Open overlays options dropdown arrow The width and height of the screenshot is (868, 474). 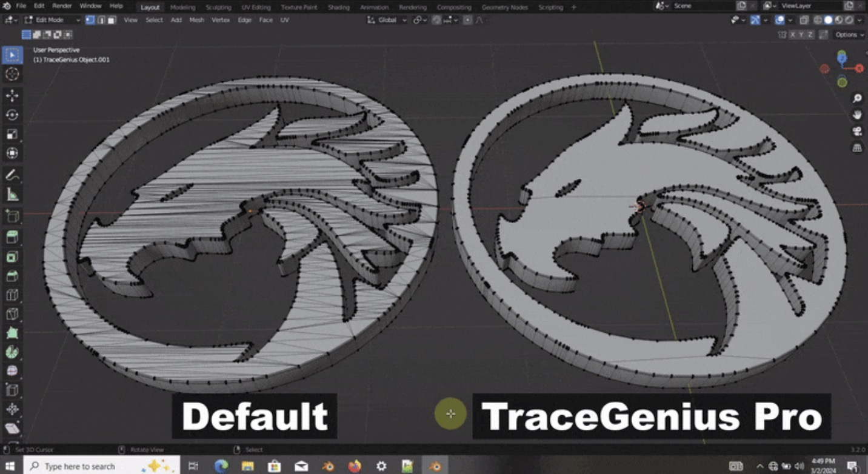tap(790, 20)
